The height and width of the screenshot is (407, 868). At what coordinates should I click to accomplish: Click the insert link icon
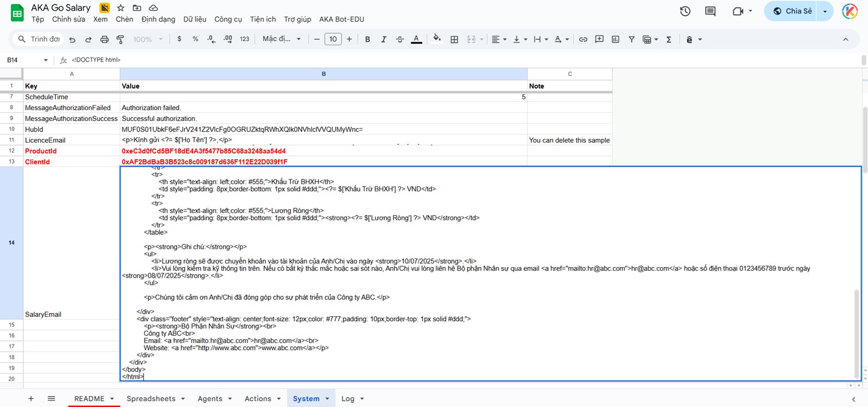[583, 40]
